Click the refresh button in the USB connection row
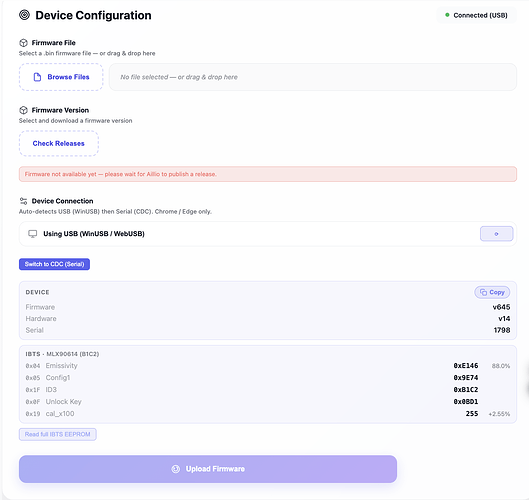The width and height of the screenshot is (529, 500). [x=496, y=234]
